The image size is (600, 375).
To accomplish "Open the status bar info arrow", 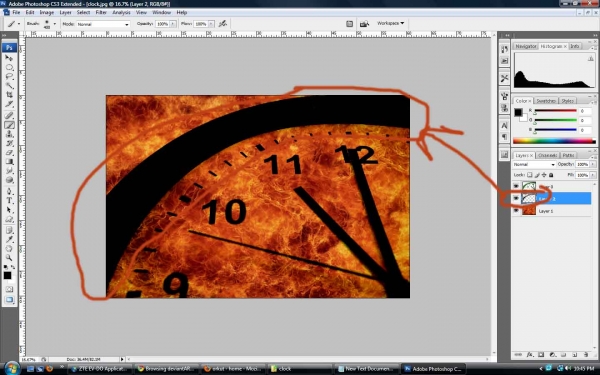I will point(122,359).
